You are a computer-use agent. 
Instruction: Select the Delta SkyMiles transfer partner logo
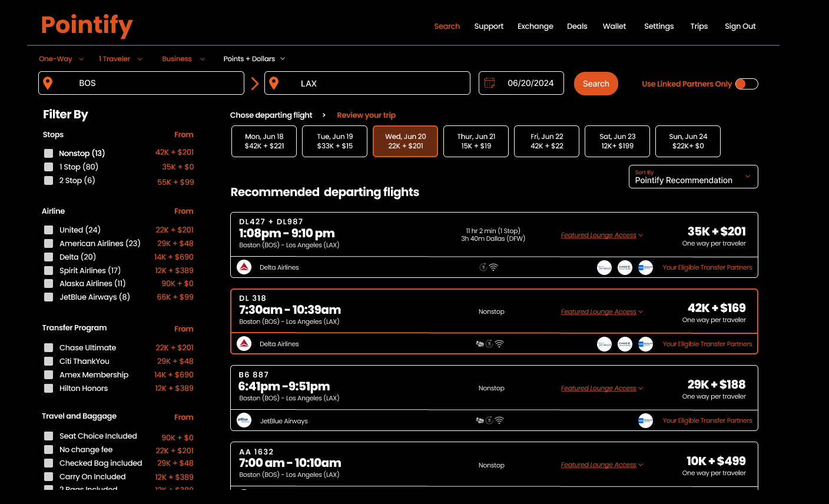tap(604, 267)
